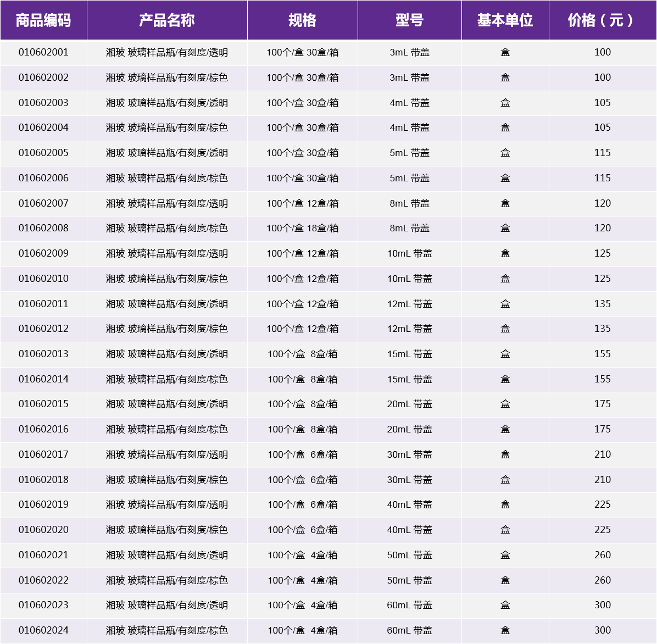Viewport: 657px width, 644px height.
Task: Select product code 010602009
Action: (x=43, y=253)
